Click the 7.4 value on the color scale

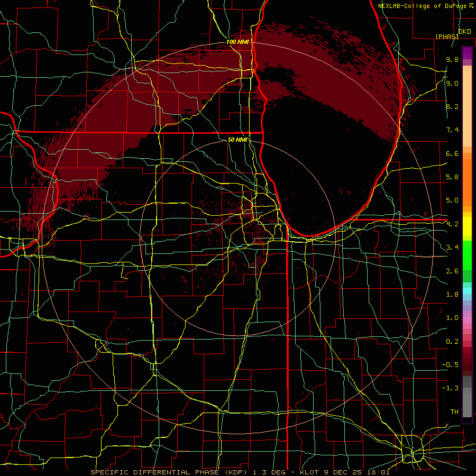pos(452,130)
